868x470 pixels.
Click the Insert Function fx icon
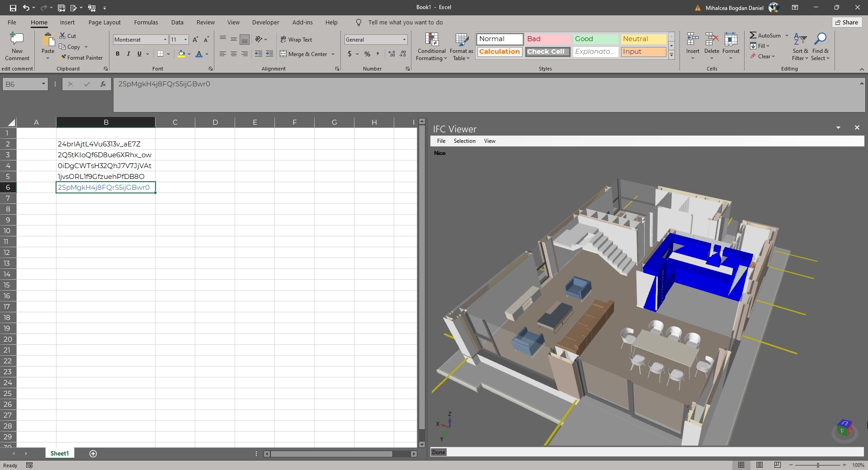coord(103,84)
